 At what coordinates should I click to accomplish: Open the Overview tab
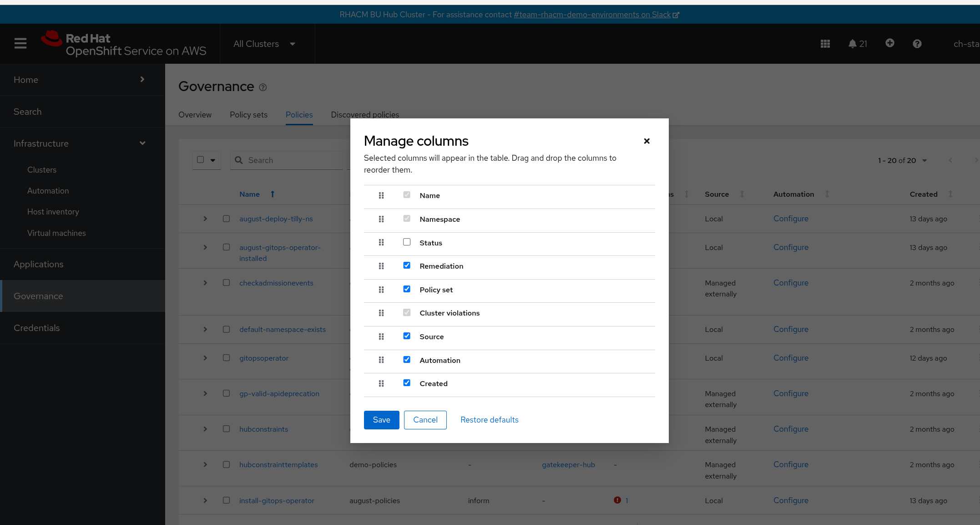pos(195,115)
